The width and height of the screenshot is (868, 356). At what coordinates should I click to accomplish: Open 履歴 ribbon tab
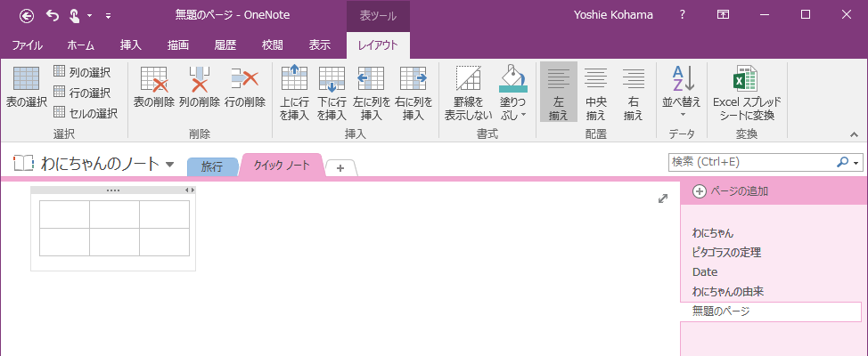click(225, 46)
